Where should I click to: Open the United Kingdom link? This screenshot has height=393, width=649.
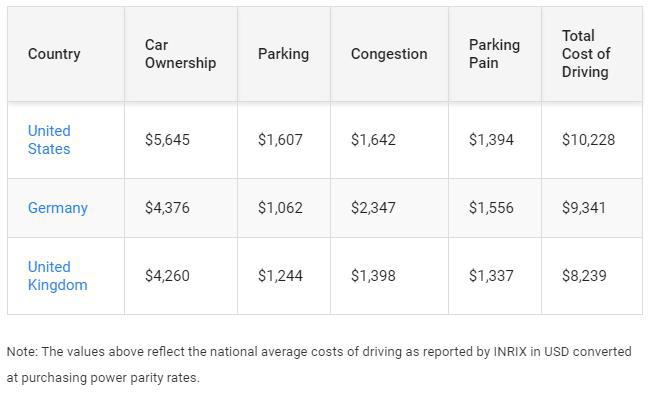(x=58, y=276)
